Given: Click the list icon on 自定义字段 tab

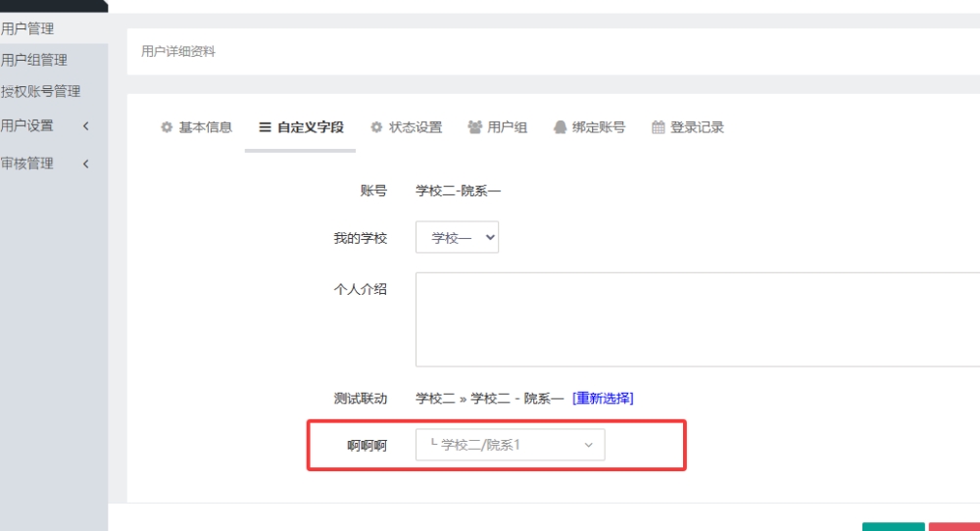Looking at the screenshot, I should (265, 127).
